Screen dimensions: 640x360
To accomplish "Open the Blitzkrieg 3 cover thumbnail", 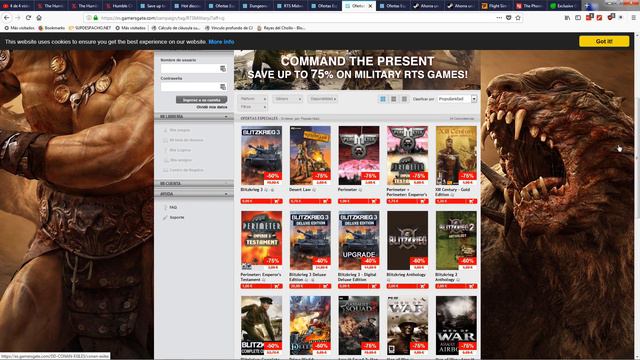I will pos(261,156).
